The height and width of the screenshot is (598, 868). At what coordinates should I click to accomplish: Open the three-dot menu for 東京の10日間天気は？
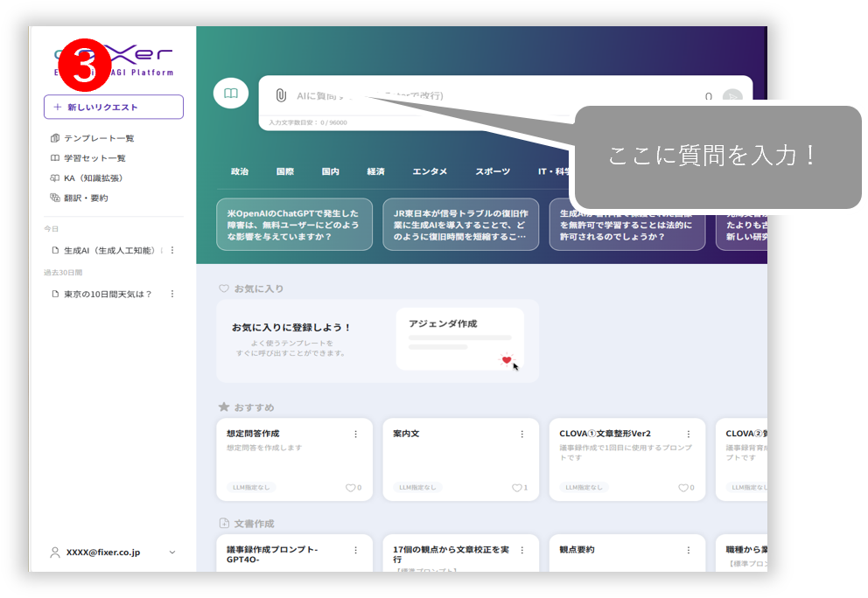pos(172,295)
